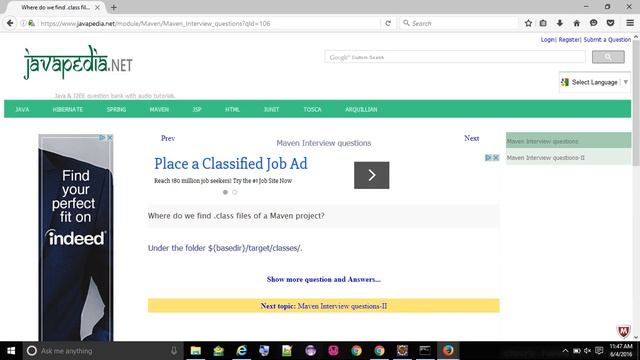Go back using the browser back arrow

(10, 23)
